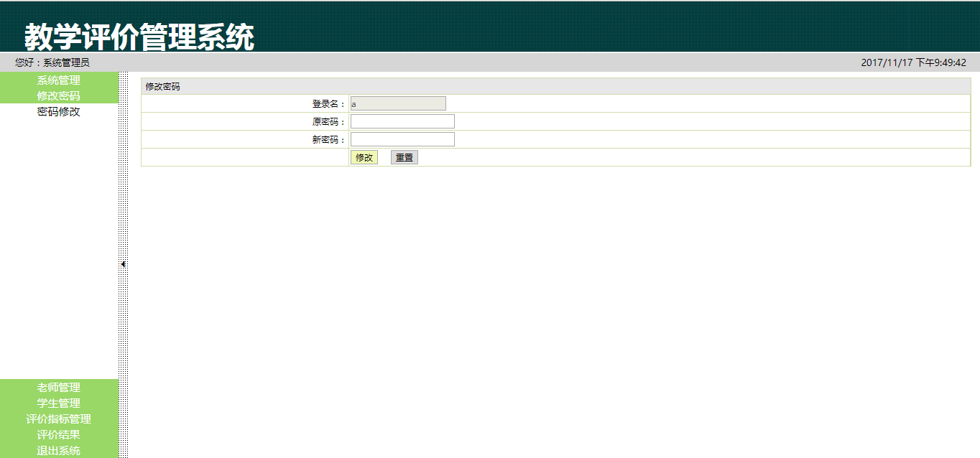Image resolution: width=980 pixels, height=458 pixels.
Task: Click the date and time display
Action: pyautogui.click(x=914, y=62)
